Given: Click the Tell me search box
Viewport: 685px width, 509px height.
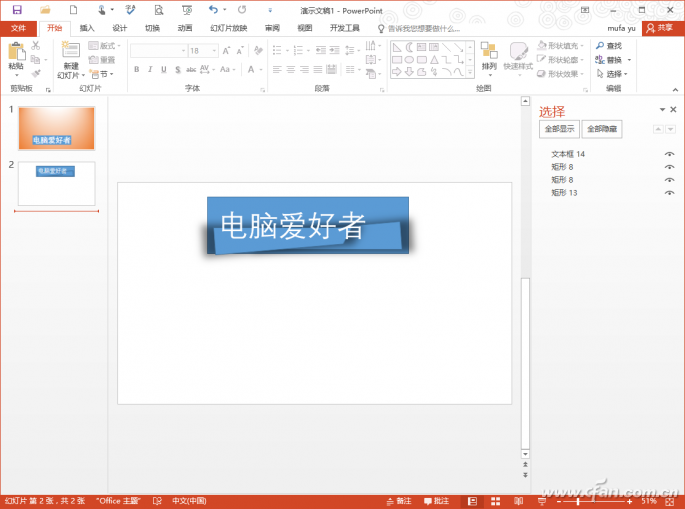Looking at the screenshot, I should 419,29.
